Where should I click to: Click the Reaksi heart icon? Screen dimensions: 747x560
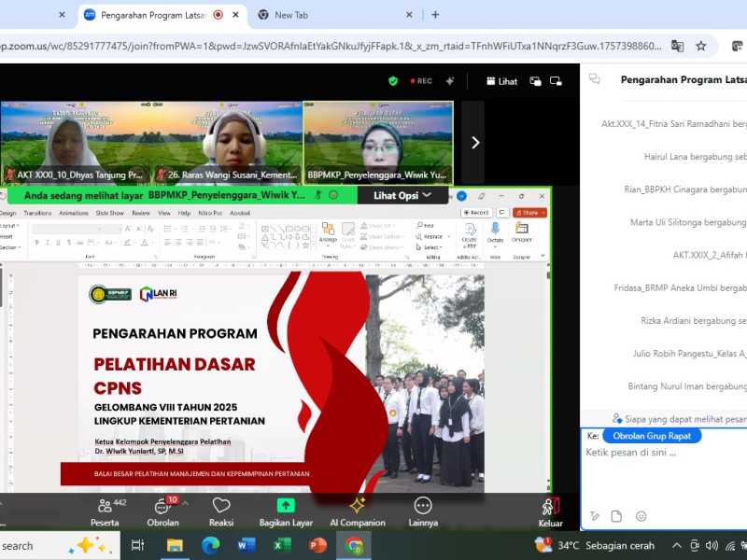click(221, 511)
